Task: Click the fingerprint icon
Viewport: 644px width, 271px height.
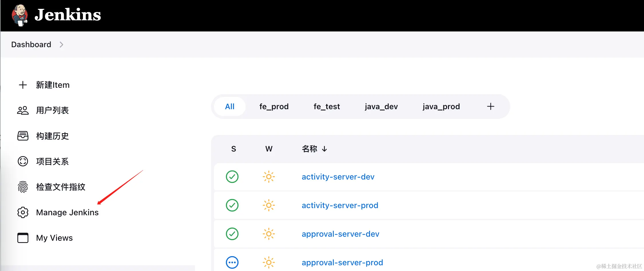Action: point(23,187)
